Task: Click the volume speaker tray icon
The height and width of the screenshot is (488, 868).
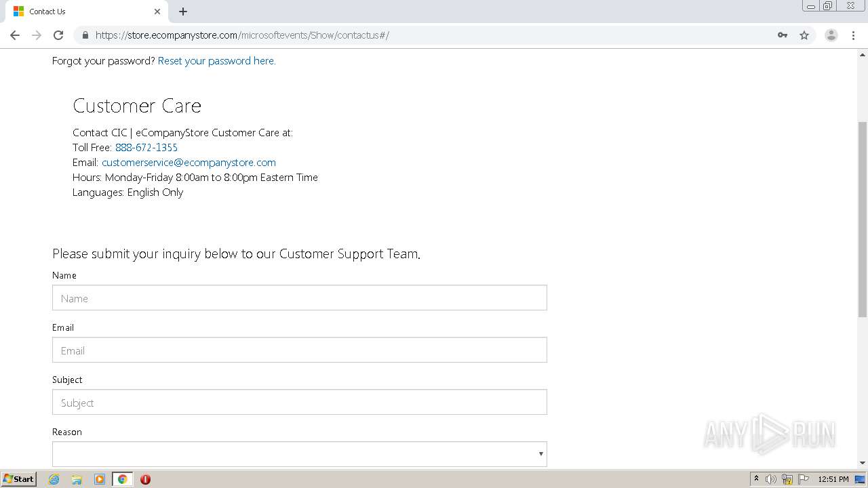Action: [x=771, y=479]
